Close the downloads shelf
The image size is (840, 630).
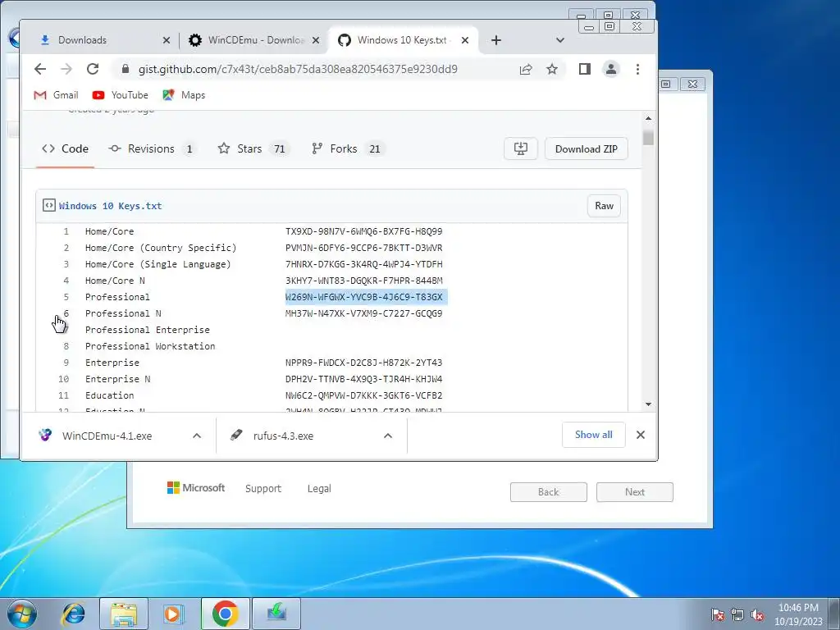641,435
